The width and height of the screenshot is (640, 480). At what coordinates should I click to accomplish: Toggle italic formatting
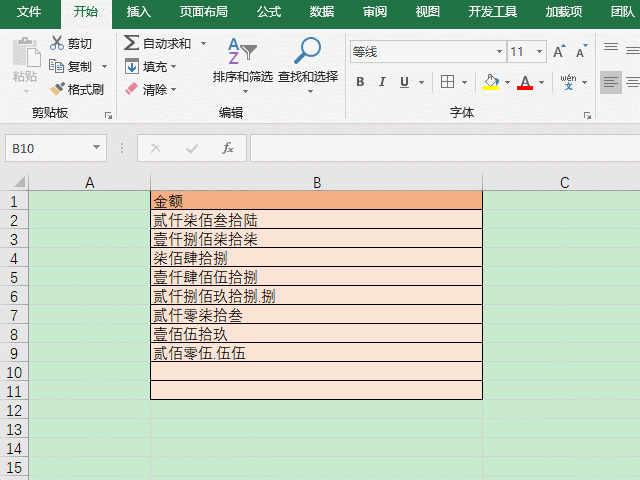tap(382, 82)
